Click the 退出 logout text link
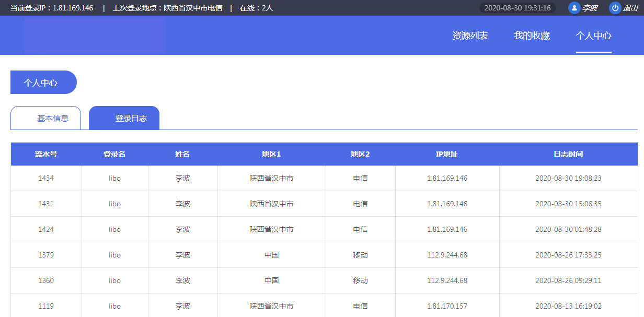Viewport: 644px width, 317px height. 630,8
